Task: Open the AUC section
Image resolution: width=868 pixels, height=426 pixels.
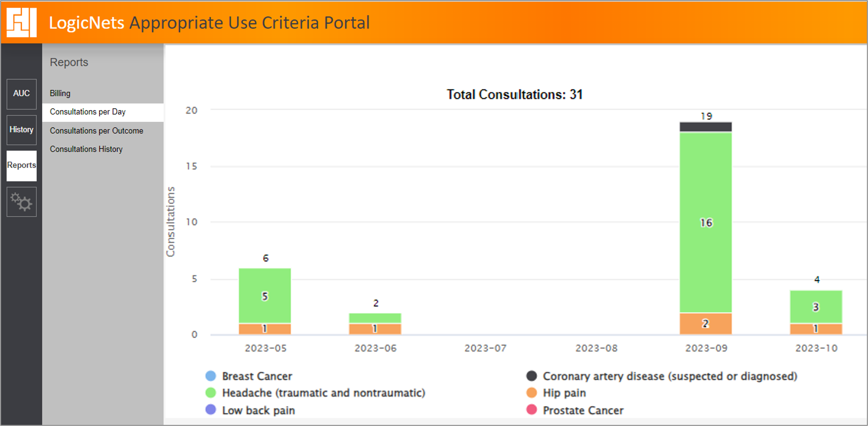Action: (x=22, y=94)
